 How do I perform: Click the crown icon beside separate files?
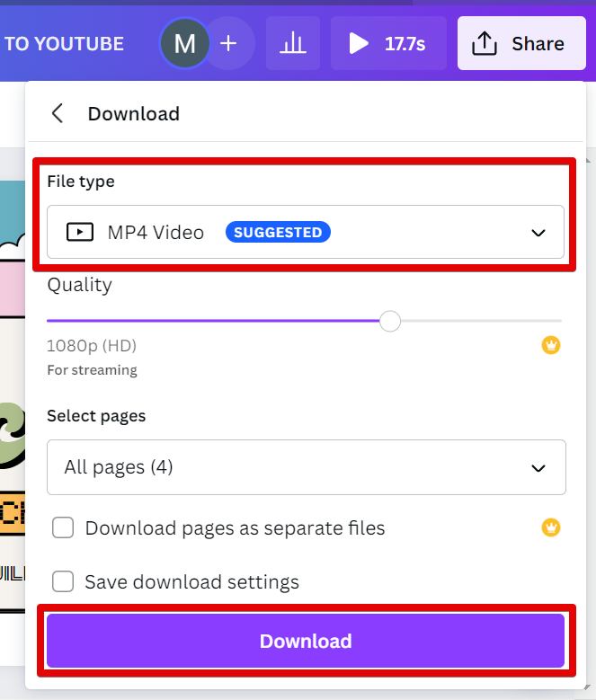551,527
